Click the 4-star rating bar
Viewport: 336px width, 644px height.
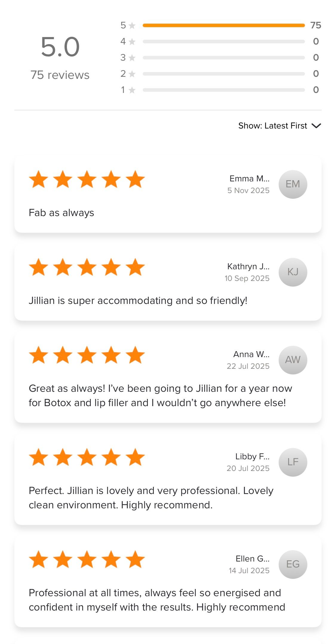click(223, 42)
